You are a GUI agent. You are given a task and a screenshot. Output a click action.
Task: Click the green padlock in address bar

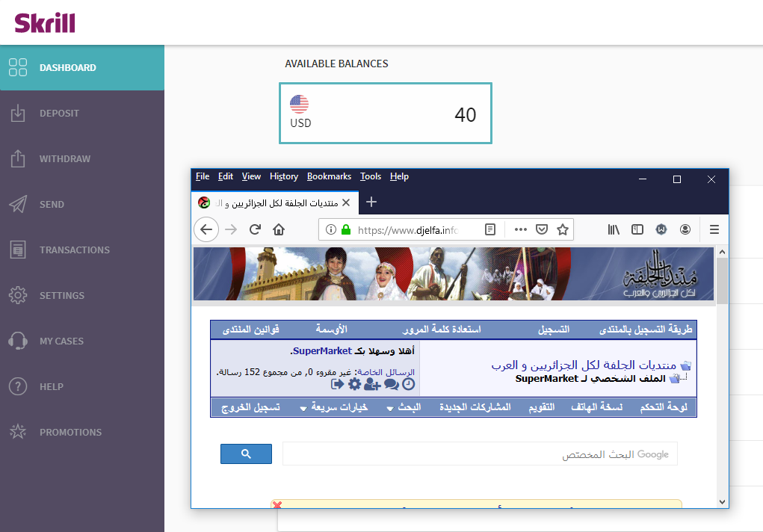click(x=346, y=229)
